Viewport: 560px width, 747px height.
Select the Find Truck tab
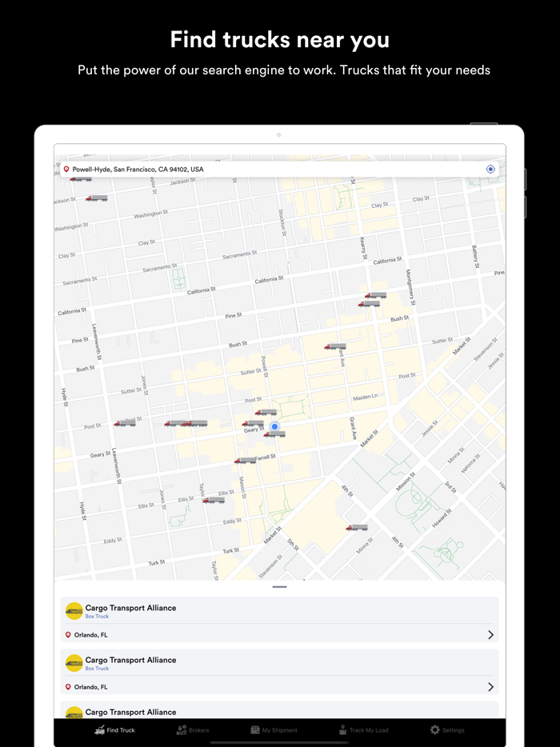point(114,730)
